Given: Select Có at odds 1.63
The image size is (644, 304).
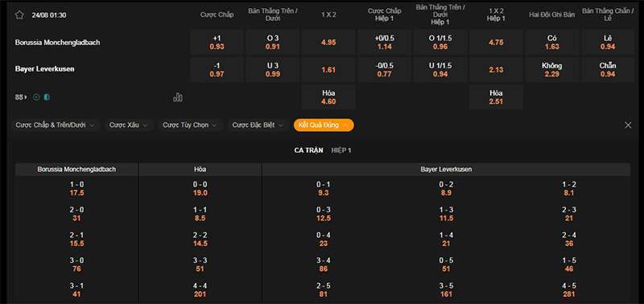Looking at the screenshot, I should (552, 43).
